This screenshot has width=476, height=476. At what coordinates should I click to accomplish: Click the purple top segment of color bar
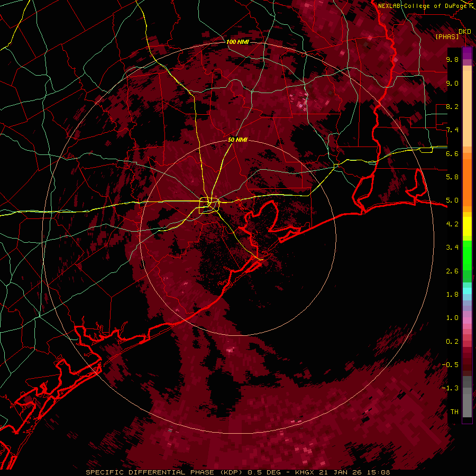[x=467, y=53]
